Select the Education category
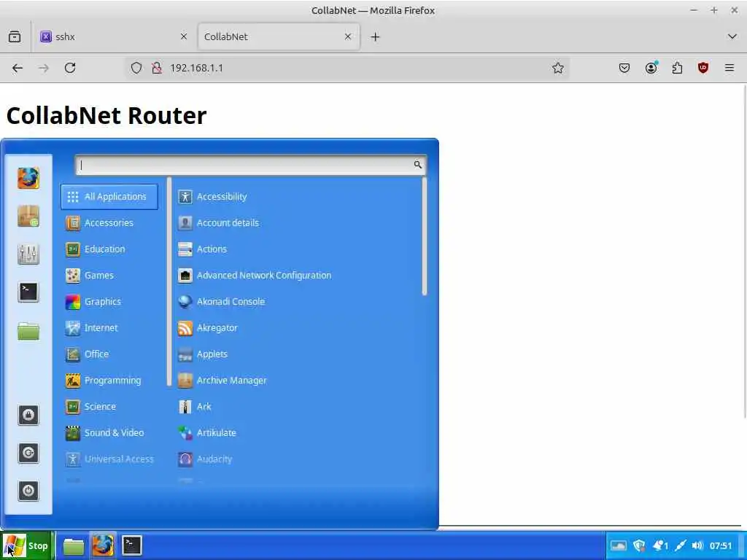This screenshot has width=747, height=560. [x=109, y=249]
